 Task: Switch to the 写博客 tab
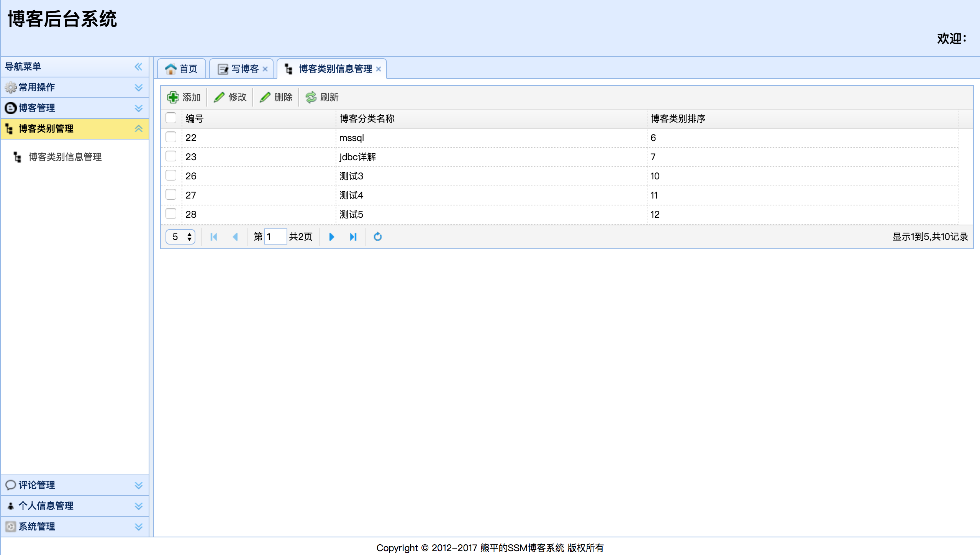pos(241,69)
